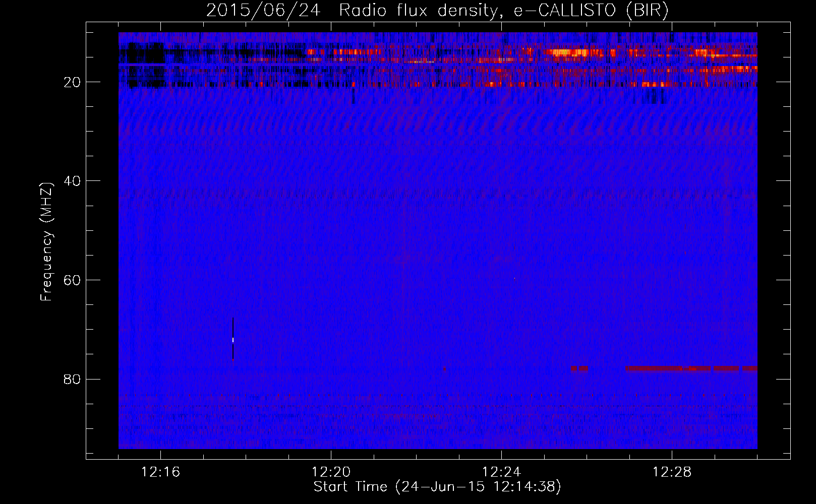Click the "Start Time (24-Jun-15 12:14:38)" axis label
Image resolution: width=816 pixels, height=504 pixels.
pyautogui.click(x=437, y=487)
